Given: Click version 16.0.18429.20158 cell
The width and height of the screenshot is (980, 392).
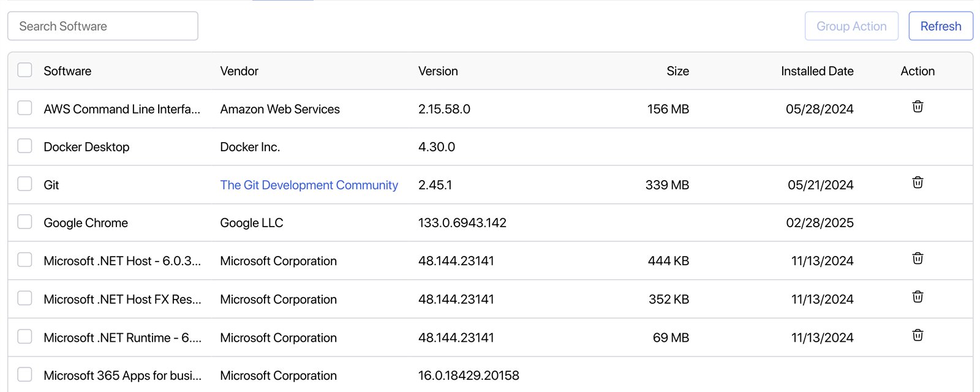Looking at the screenshot, I should click(469, 375).
